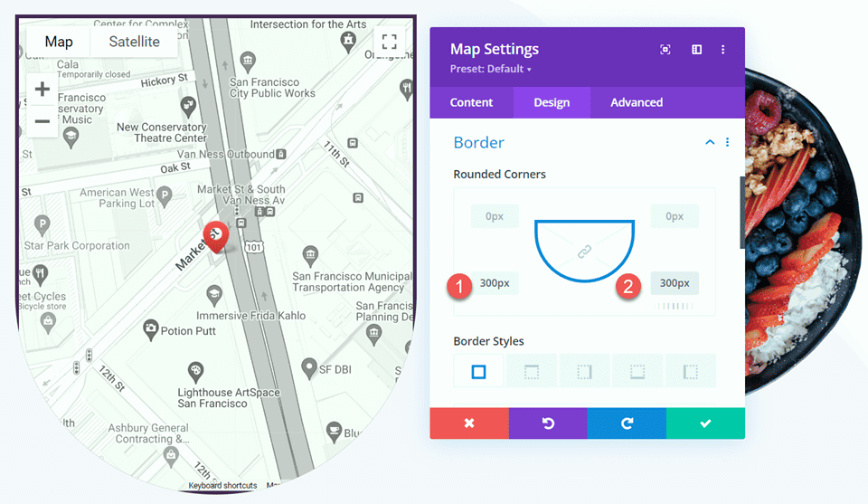Toggle the snap-to-sidebar layout icon
This screenshot has width=868, height=504.
pos(697,49)
